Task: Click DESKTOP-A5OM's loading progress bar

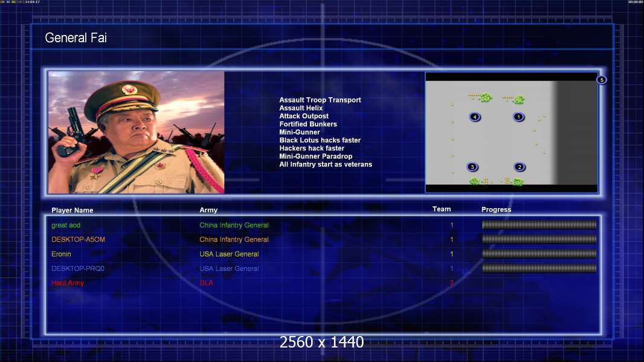Action: (x=539, y=239)
